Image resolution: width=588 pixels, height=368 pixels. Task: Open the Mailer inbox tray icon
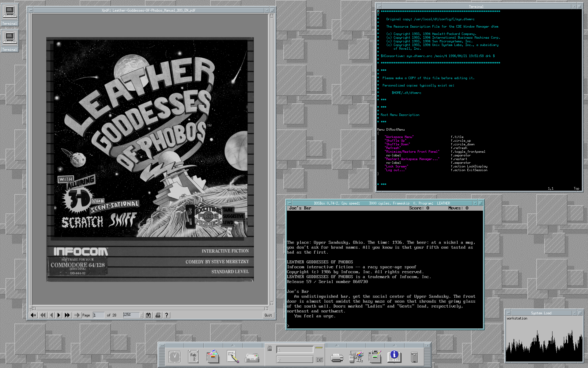pos(252,358)
